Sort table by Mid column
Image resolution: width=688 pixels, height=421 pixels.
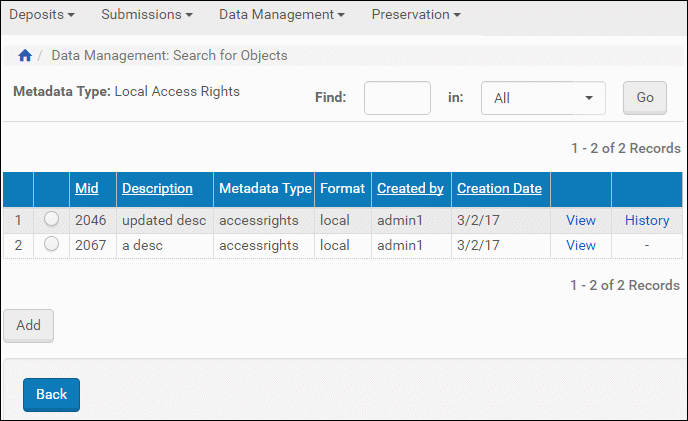coord(87,188)
